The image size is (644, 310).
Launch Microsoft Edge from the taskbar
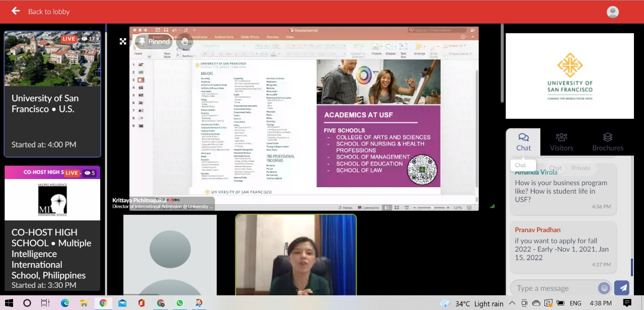coord(65,303)
